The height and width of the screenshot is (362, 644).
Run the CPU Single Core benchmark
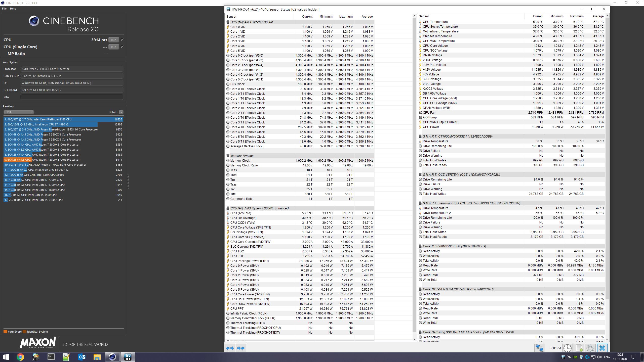[113, 47]
